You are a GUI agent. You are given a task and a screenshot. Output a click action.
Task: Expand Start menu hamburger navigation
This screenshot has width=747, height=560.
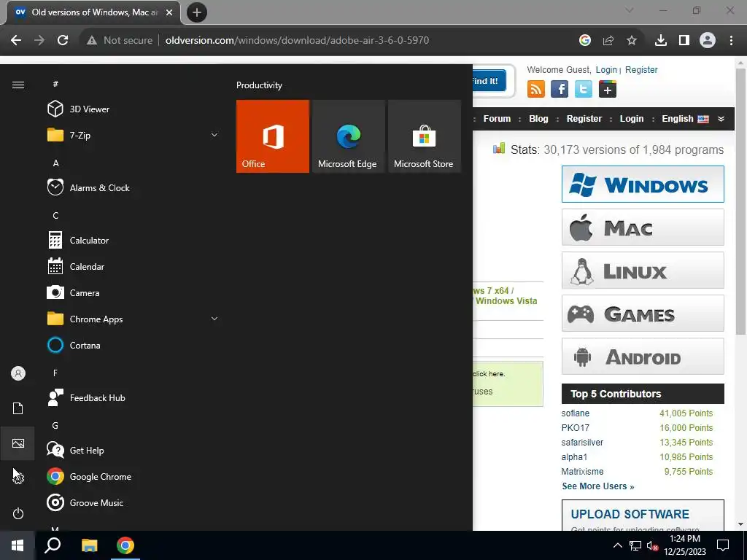(x=18, y=85)
